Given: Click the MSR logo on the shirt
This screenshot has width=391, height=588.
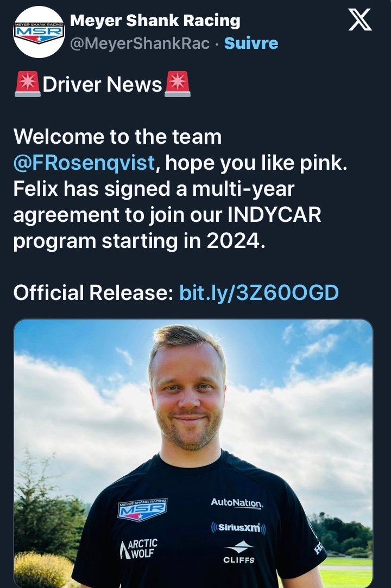Looking at the screenshot, I should pos(143,509).
